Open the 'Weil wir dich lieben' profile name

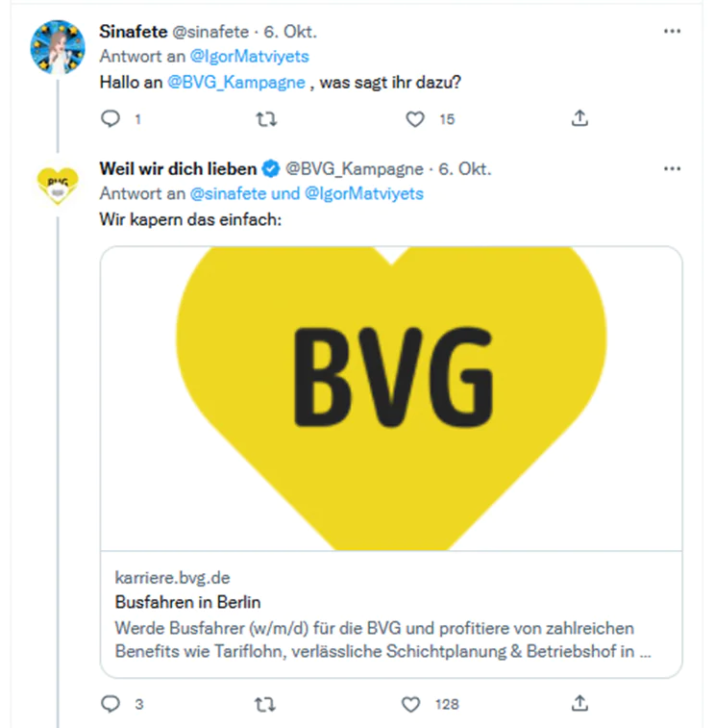[178, 169]
